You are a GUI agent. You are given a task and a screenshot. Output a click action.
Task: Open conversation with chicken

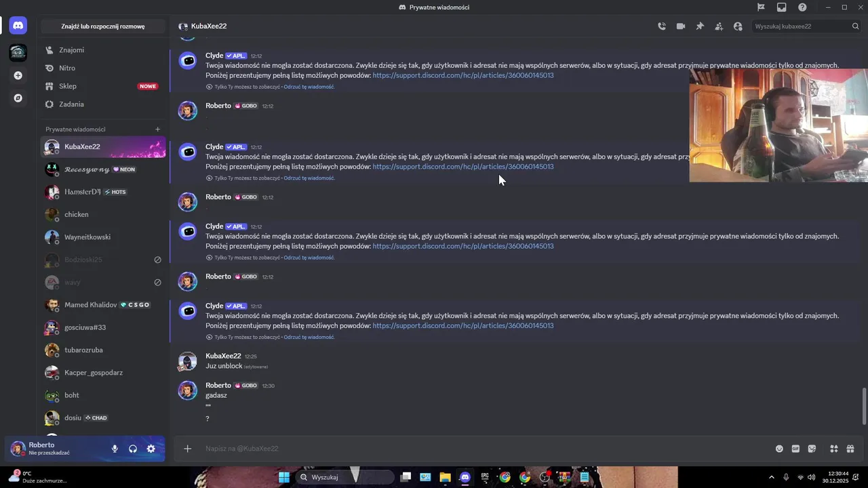[103, 215]
